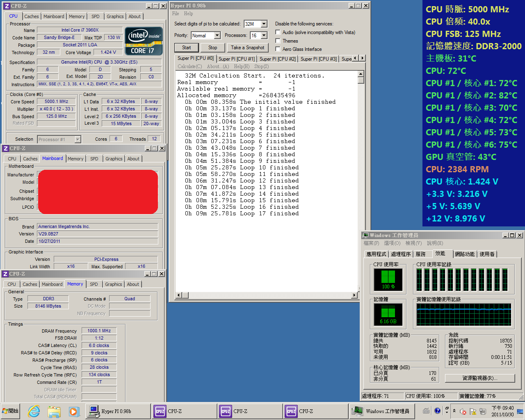
Task: Open 檢視(V) menu in Task Manager
Action: tap(413, 243)
